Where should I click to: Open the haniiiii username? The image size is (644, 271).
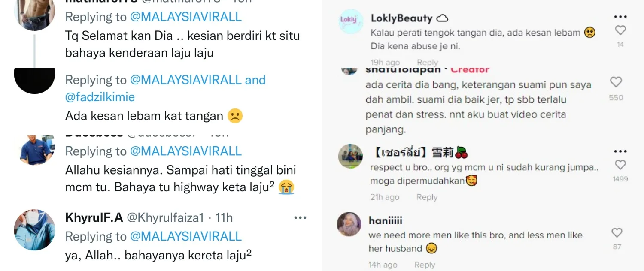(x=386, y=221)
